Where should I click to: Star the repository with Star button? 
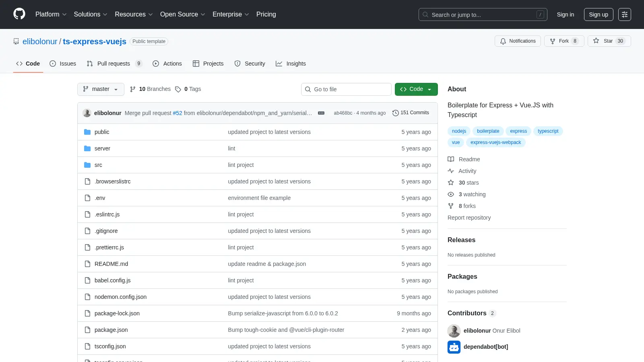(x=609, y=41)
